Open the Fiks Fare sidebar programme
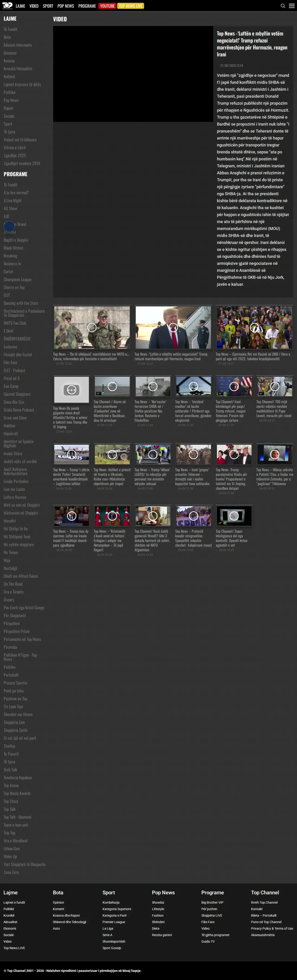297x980 pixels. coord(10,363)
